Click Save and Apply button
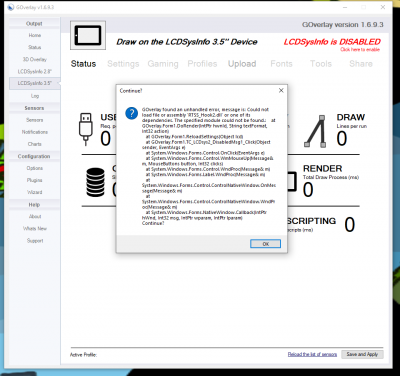 pos(362,354)
